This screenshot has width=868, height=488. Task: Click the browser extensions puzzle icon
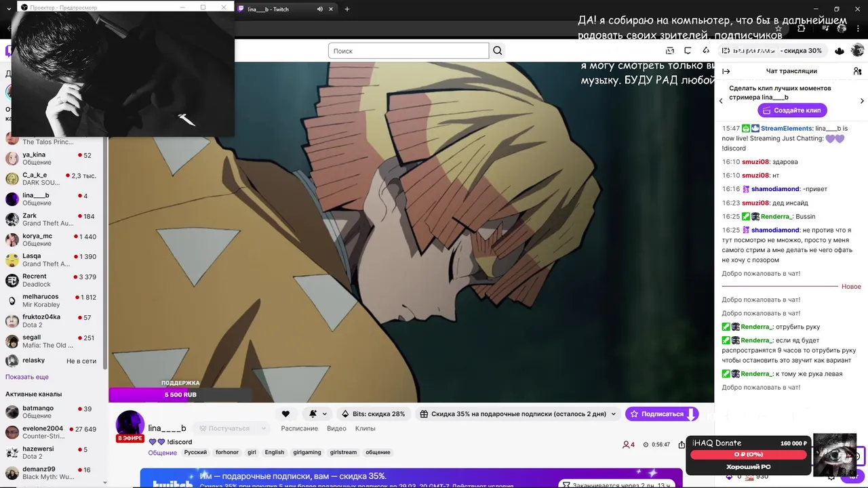point(802,28)
